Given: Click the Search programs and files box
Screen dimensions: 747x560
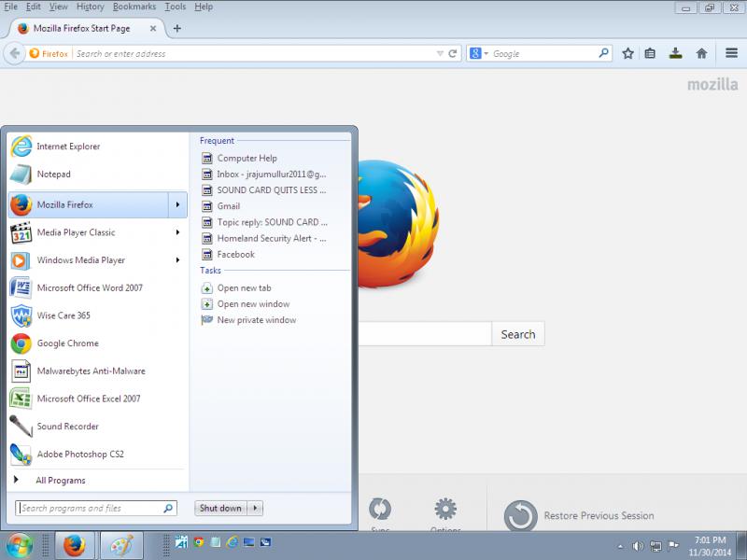Looking at the screenshot, I should 90,509.
